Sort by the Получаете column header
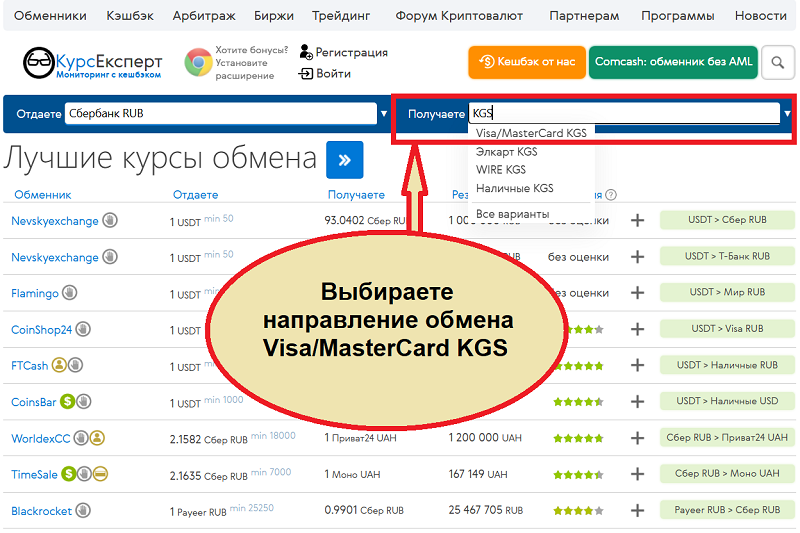Screen dimensions: 800x533 point(356,195)
